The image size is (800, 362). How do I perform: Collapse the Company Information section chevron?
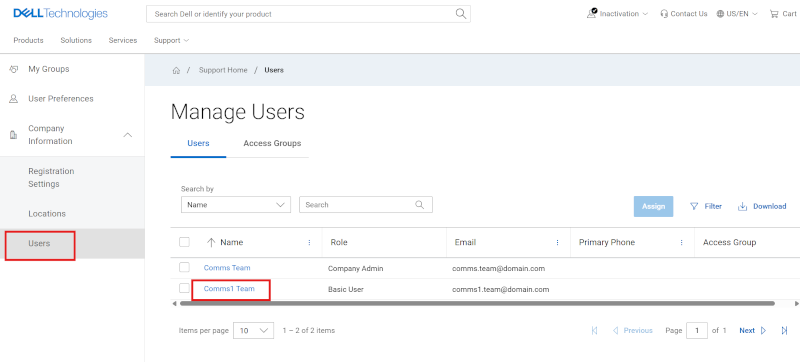click(x=128, y=135)
